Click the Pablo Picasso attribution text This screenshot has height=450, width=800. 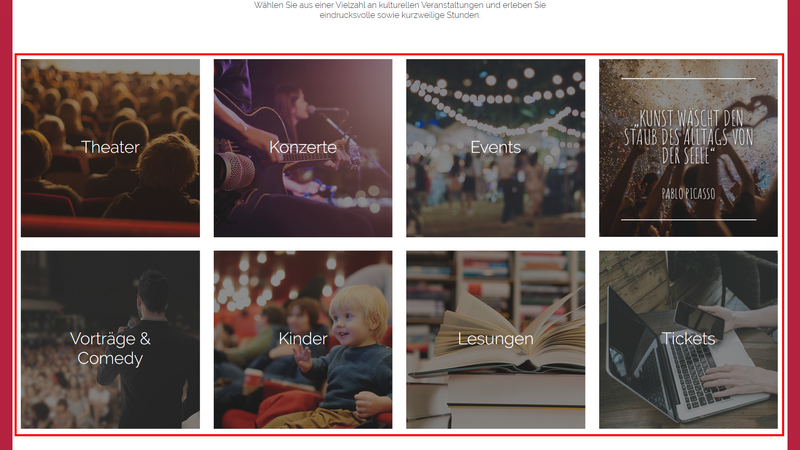pos(688,193)
